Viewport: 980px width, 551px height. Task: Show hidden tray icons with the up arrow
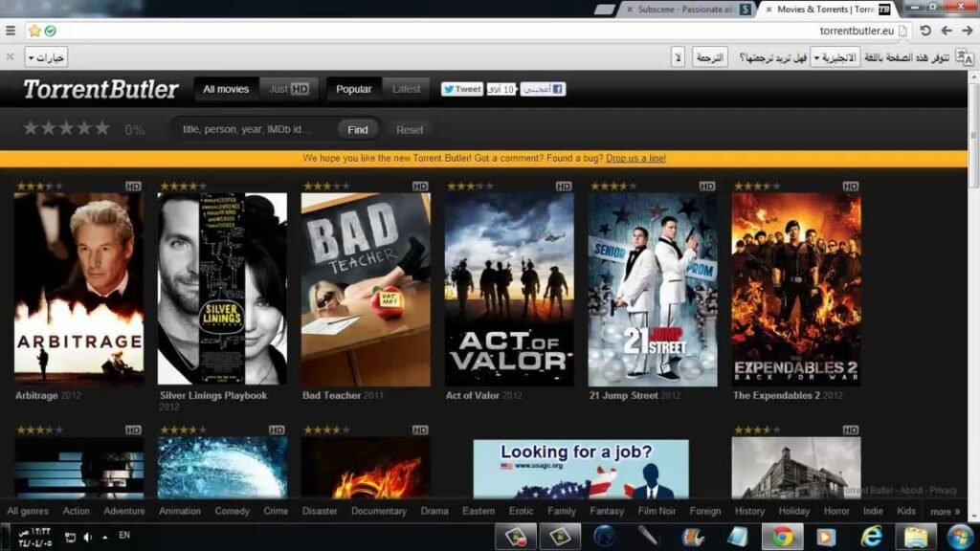point(105,537)
